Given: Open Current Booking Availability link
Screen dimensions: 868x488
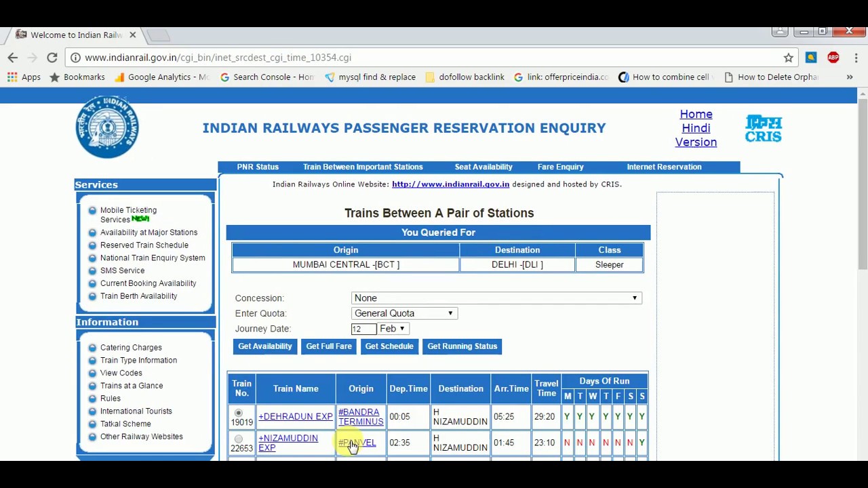Looking at the screenshot, I should [148, 283].
